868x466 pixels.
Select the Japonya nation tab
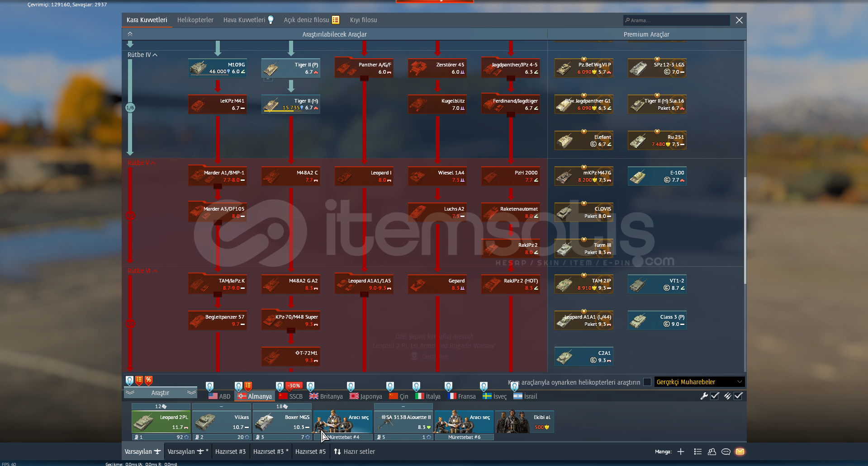(x=366, y=396)
